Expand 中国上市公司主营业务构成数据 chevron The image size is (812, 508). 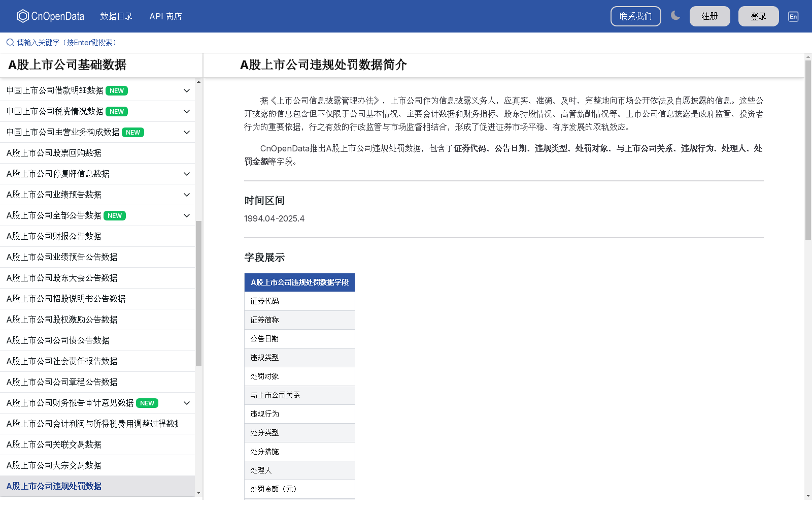pos(187,133)
